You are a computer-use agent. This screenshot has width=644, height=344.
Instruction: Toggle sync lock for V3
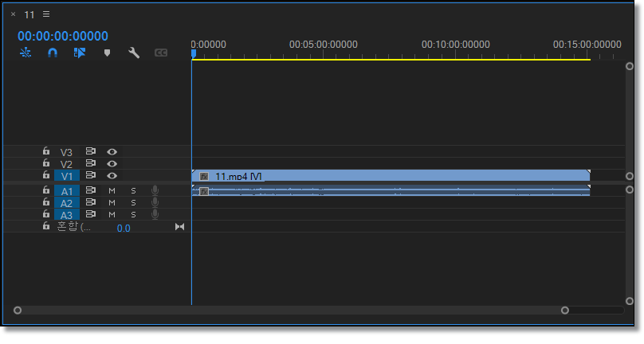click(91, 151)
